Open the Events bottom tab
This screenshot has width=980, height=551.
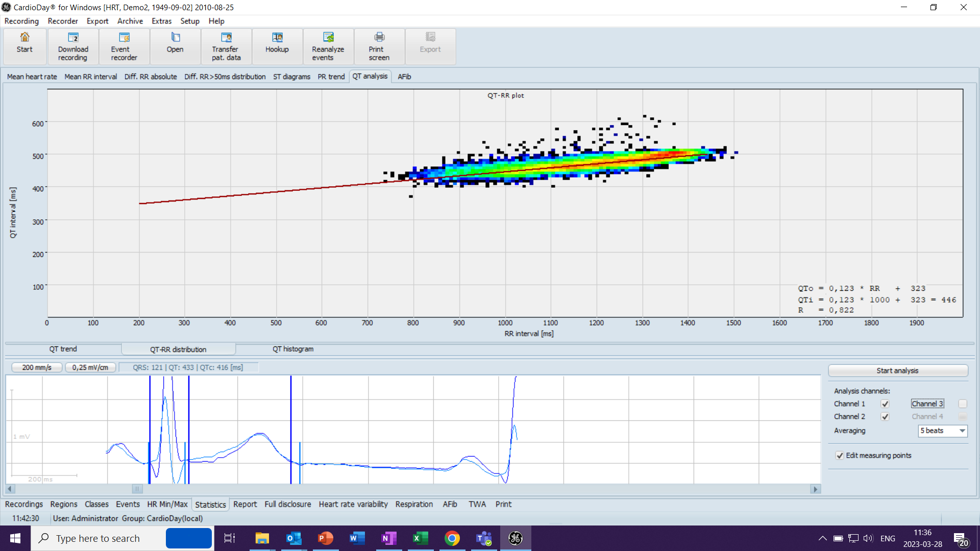click(x=128, y=504)
